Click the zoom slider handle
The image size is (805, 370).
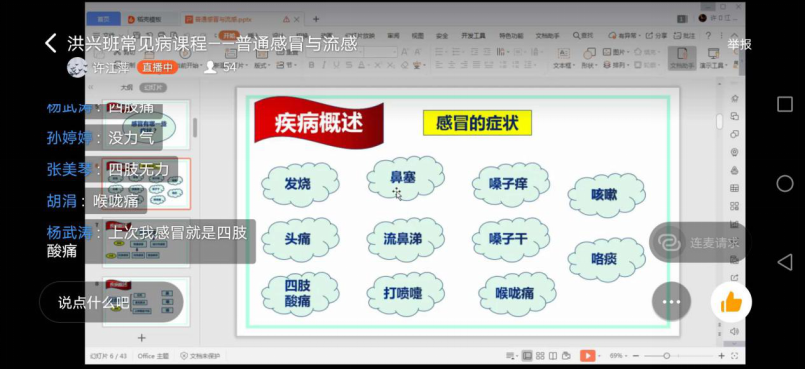point(666,356)
